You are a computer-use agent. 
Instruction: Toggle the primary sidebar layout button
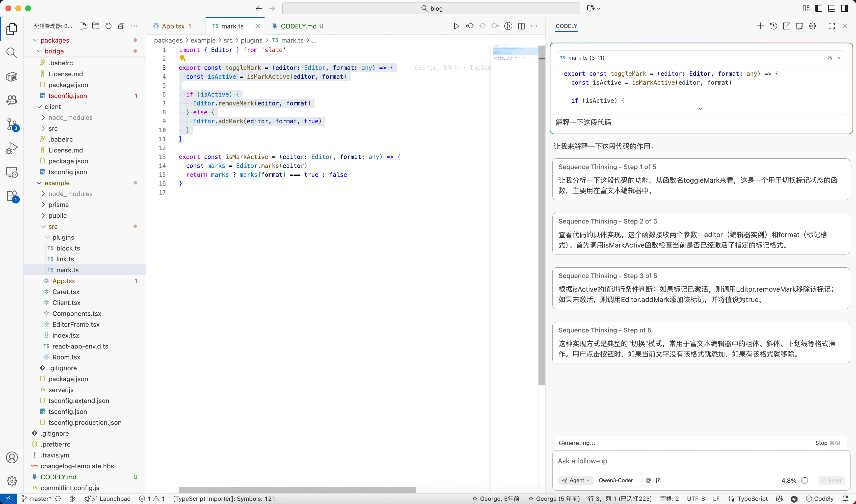(819, 8)
